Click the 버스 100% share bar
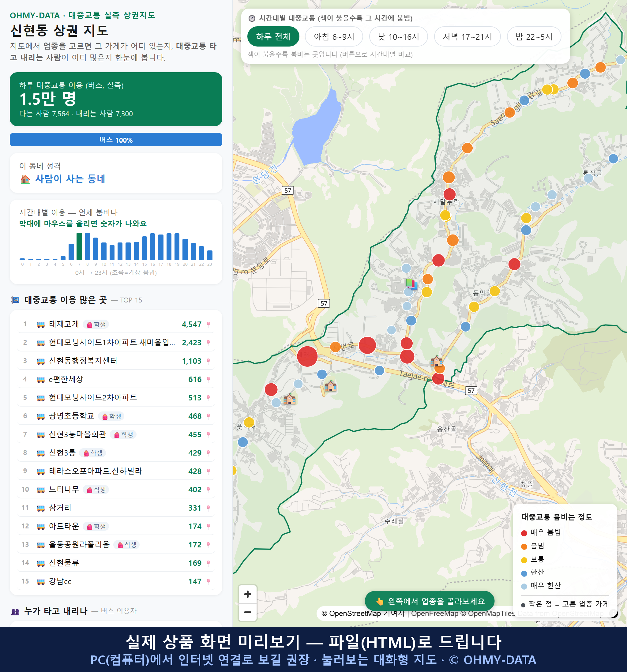The height and width of the screenshot is (672, 627). (116, 140)
